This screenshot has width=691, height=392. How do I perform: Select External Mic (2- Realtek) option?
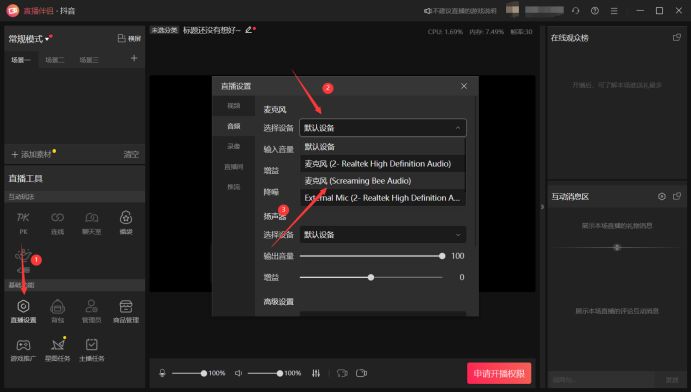383,198
